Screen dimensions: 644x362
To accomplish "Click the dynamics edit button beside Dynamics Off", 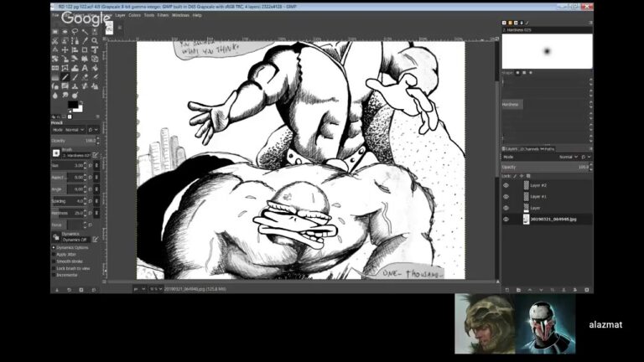I will click(96, 240).
